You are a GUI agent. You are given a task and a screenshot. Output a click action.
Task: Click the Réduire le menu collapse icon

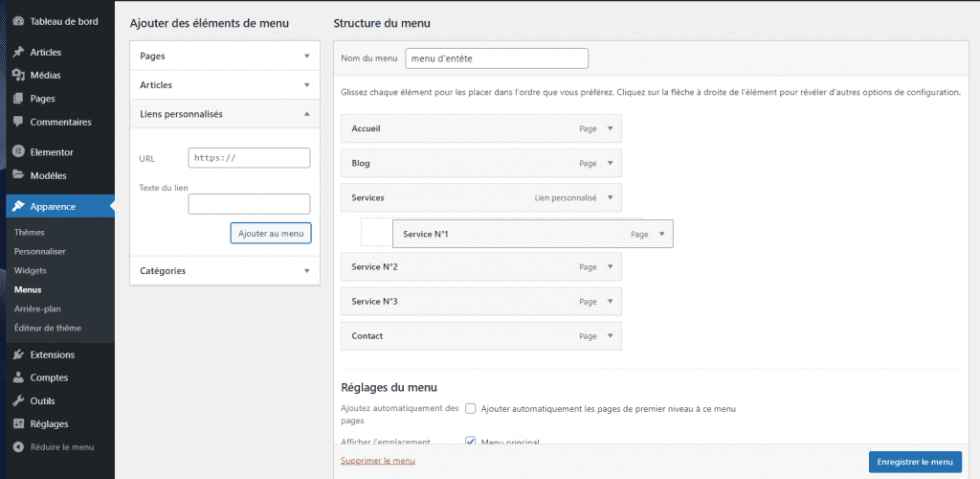pos(18,447)
